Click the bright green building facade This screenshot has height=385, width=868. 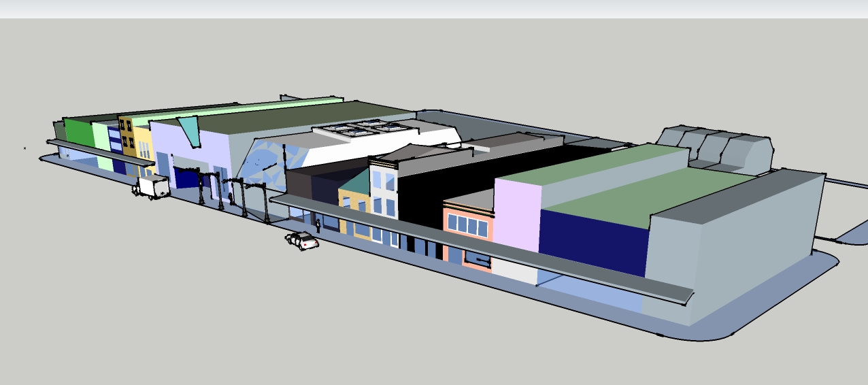click(x=79, y=132)
